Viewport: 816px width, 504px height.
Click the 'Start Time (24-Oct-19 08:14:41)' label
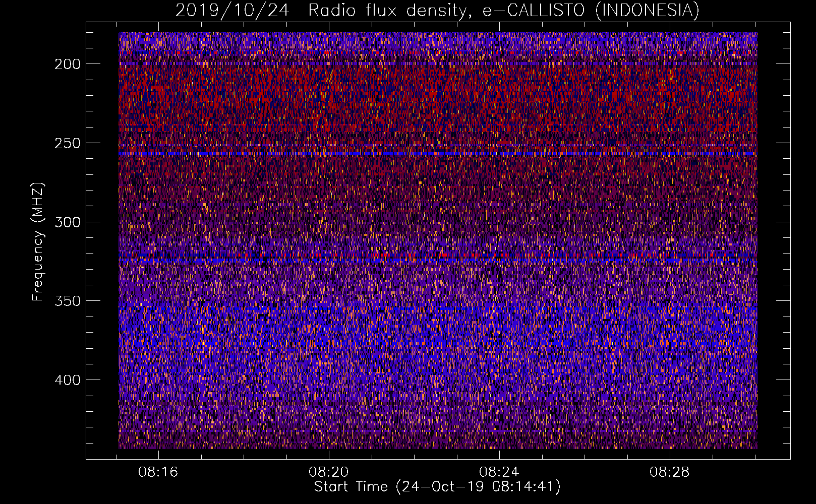(437, 487)
